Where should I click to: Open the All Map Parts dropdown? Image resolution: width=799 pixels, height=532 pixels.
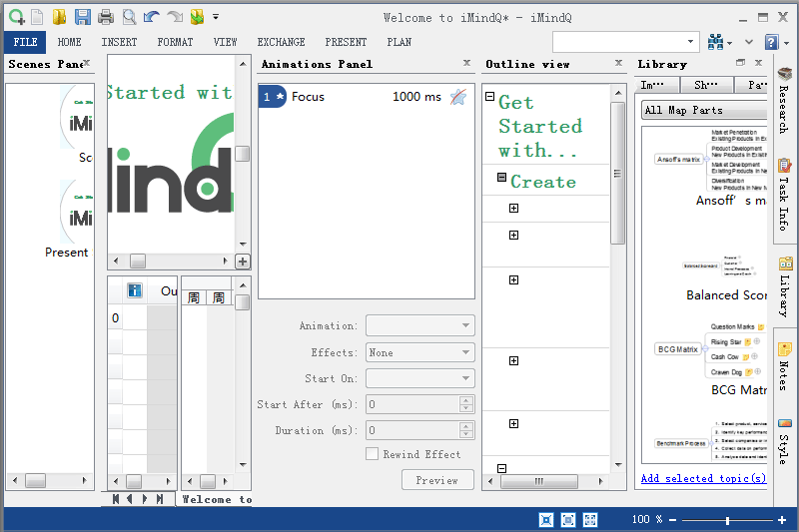pyautogui.click(x=704, y=110)
